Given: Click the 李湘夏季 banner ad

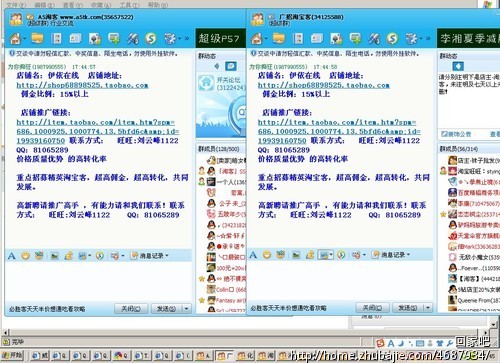Looking at the screenshot, I should tap(468, 38).
